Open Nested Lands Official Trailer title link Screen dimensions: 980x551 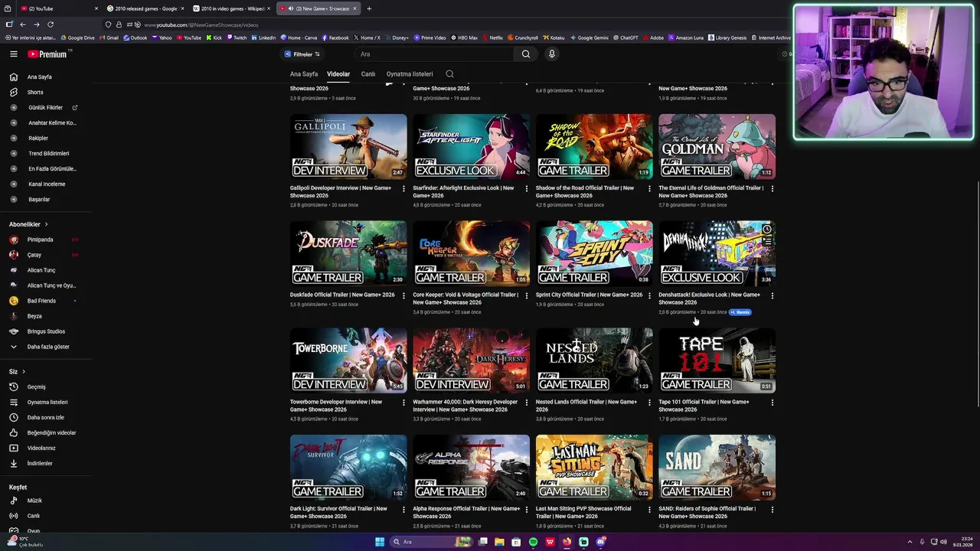[x=586, y=406]
